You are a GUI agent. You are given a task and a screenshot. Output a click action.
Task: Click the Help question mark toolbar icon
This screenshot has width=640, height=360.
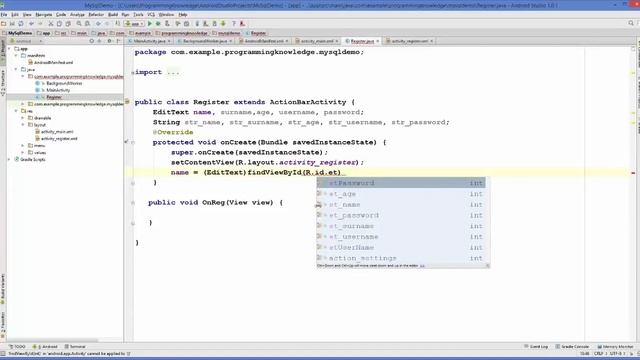pyautogui.click(x=234, y=24)
